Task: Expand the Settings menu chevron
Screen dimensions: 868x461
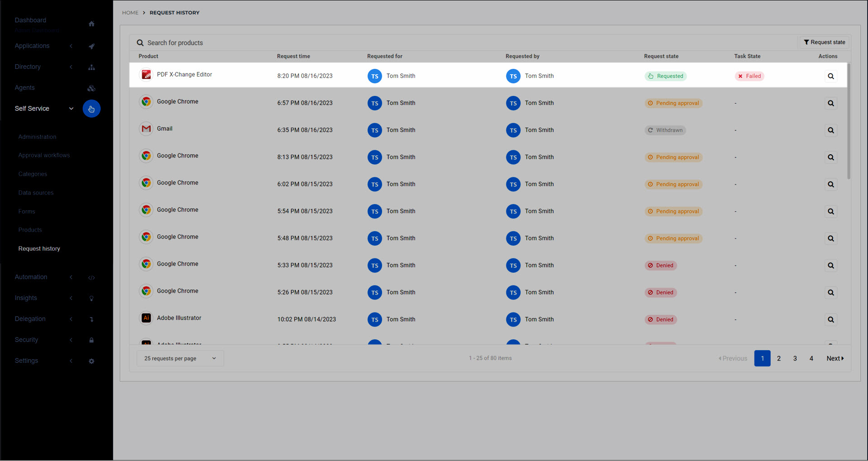Action: coord(71,361)
